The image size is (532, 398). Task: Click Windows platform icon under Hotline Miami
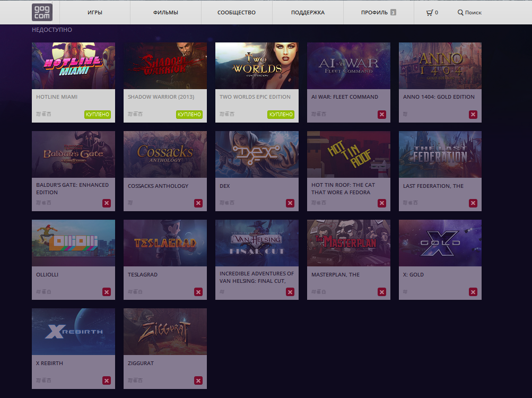[37, 114]
